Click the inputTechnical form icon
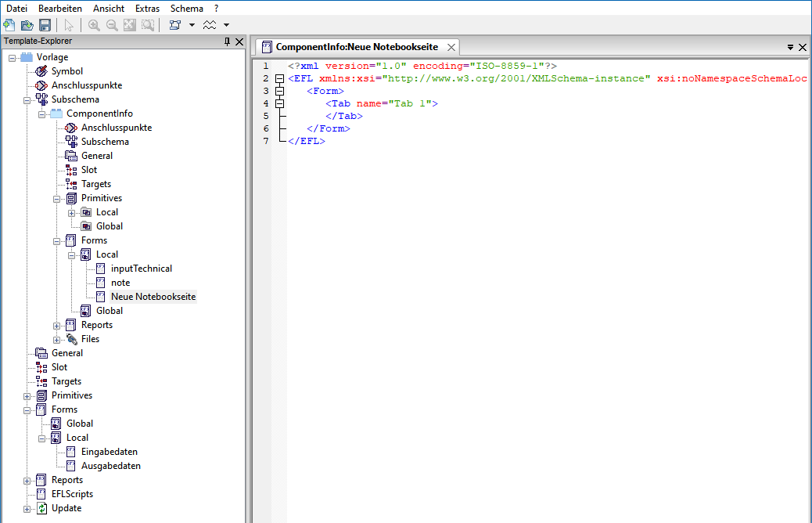The height and width of the screenshot is (523, 812). tap(101, 269)
